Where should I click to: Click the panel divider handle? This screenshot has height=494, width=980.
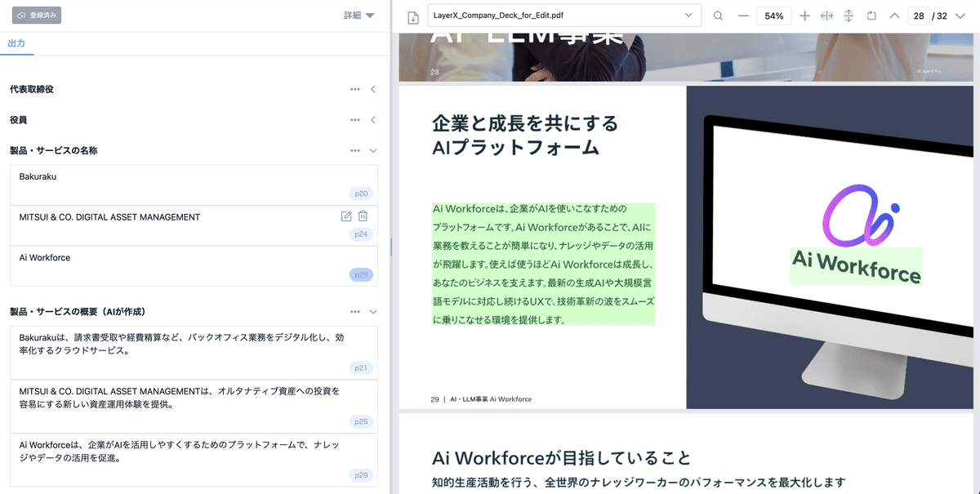click(391, 247)
